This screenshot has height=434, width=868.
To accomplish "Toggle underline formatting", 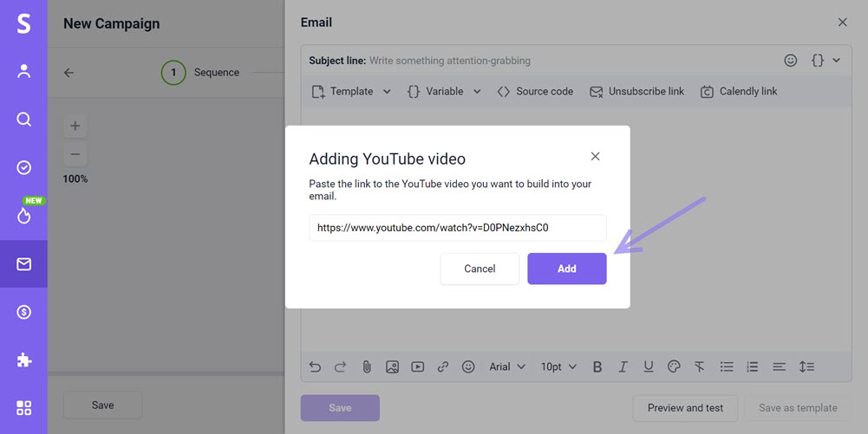I will [649, 366].
